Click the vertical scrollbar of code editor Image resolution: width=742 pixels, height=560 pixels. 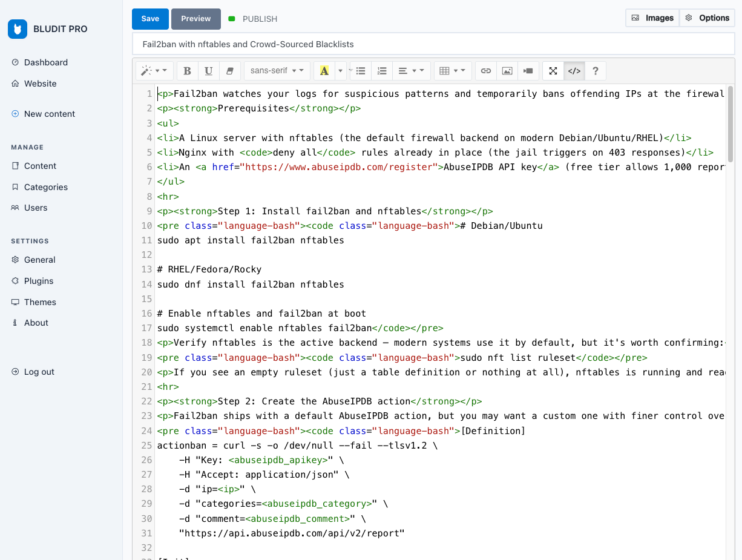coord(731,124)
